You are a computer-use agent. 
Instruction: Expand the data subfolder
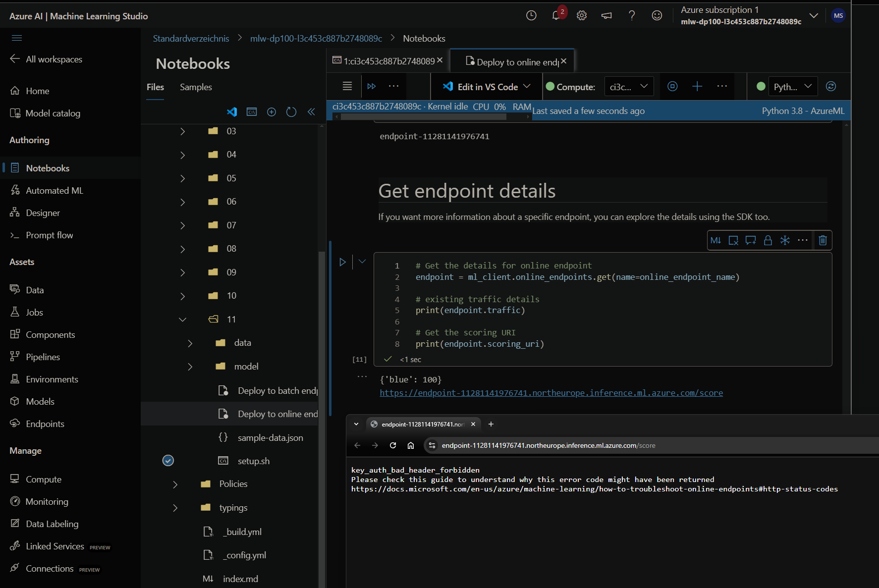pyautogui.click(x=190, y=343)
